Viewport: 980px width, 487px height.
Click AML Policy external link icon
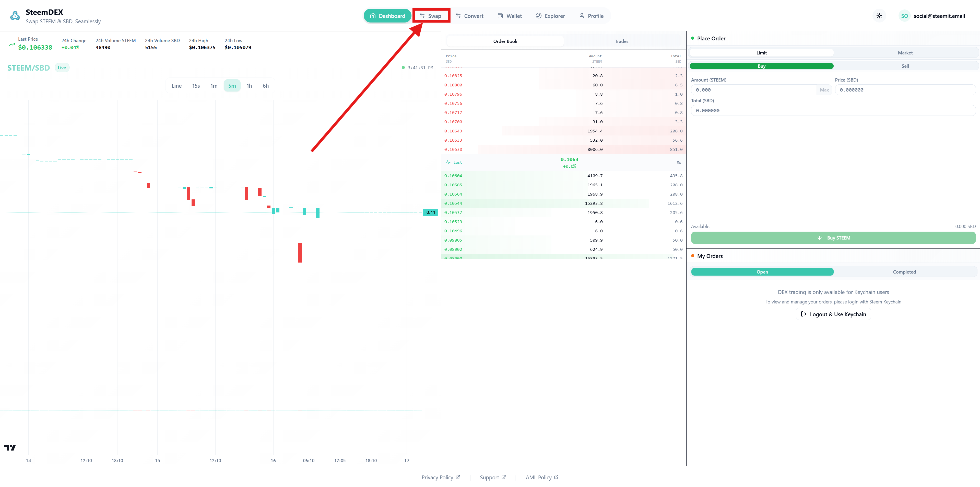tap(556, 477)
